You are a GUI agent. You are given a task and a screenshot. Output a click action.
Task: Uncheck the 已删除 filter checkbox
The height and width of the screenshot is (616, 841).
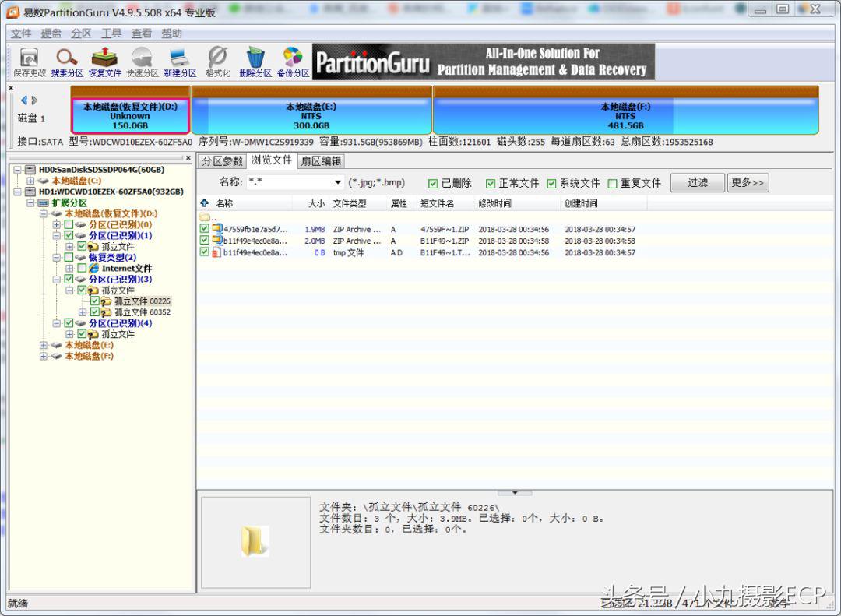pyautogui.click(x=433, y=184)
